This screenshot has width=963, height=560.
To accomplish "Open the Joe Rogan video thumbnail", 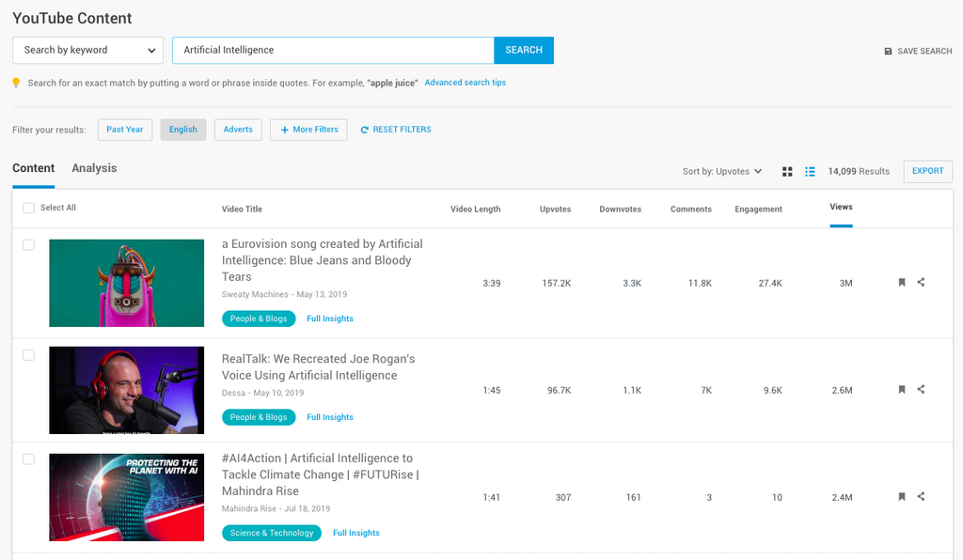I will click(x=126, y=390).
